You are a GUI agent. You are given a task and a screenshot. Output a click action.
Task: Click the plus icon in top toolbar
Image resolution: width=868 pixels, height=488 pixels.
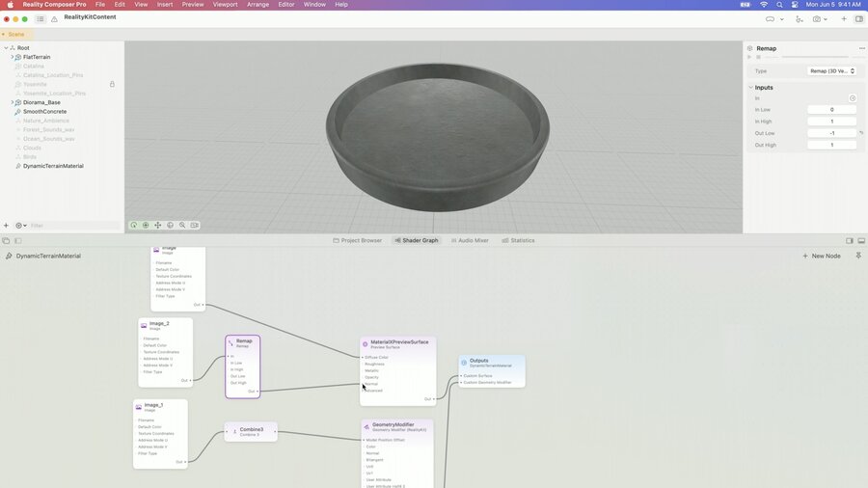pos(844,19)
